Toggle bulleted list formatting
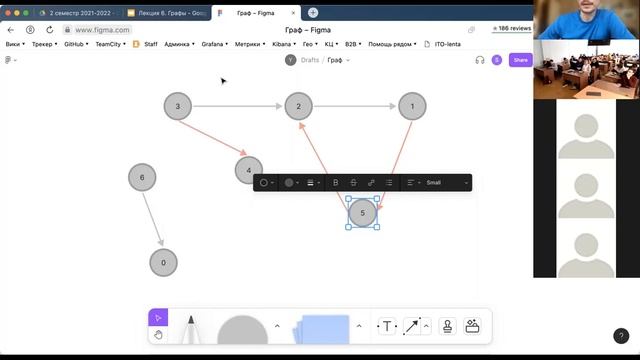Viewport: 640px width, 360px height. (389, 182)
